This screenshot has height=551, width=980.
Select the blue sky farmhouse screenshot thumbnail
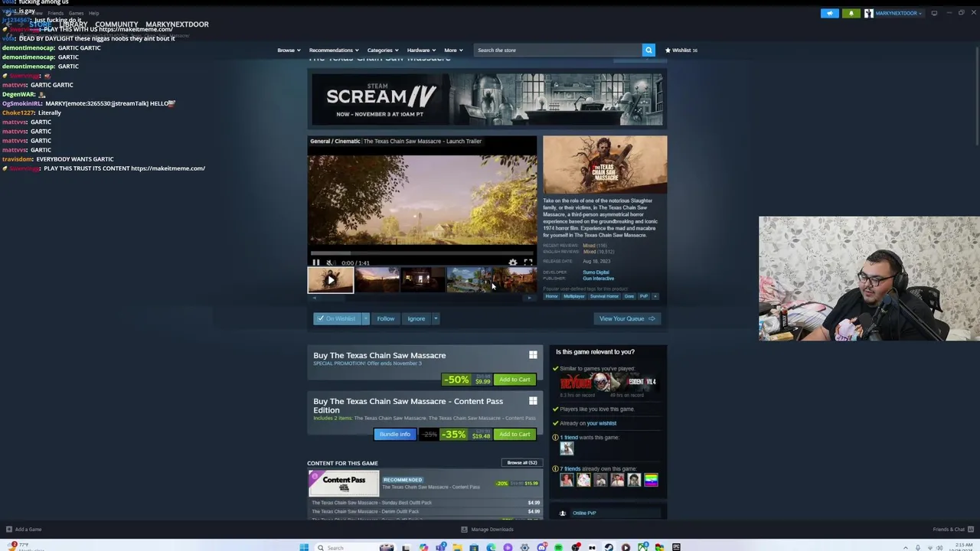[x=469, y=280]
